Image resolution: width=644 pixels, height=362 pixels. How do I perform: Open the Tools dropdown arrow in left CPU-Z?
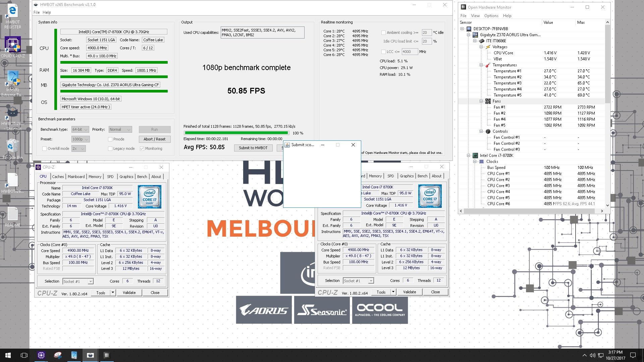tap(113, 293)
